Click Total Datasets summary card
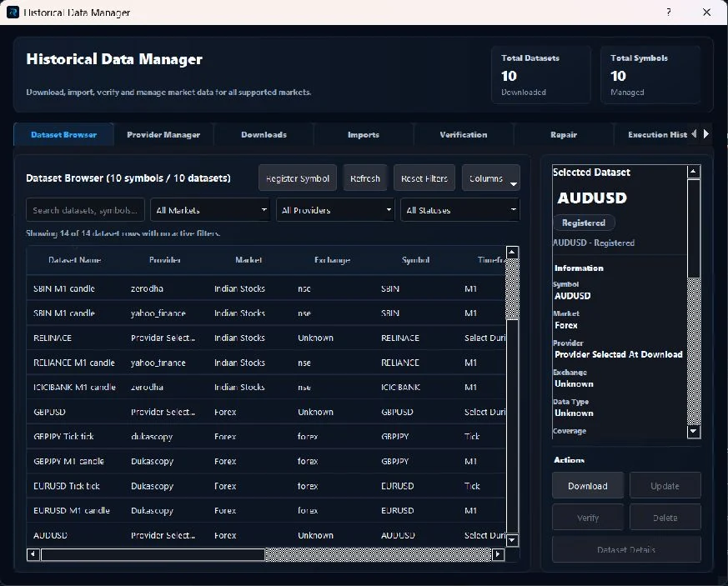This screenshot has height=586, width=728. point(541,74)
